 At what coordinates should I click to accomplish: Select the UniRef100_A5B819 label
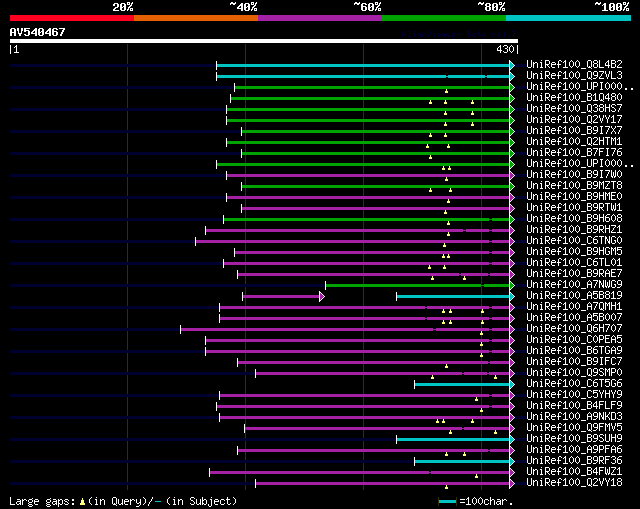[574, 296]
